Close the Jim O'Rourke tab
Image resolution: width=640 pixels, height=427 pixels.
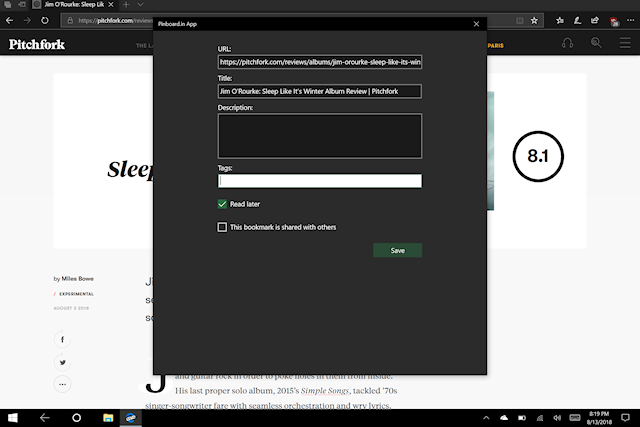(111, 4)
